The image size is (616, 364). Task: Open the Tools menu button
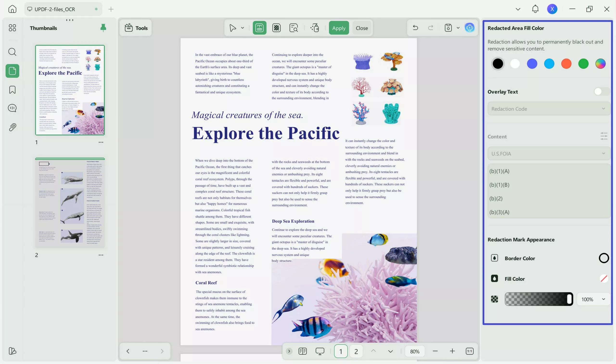coord(136,28)
